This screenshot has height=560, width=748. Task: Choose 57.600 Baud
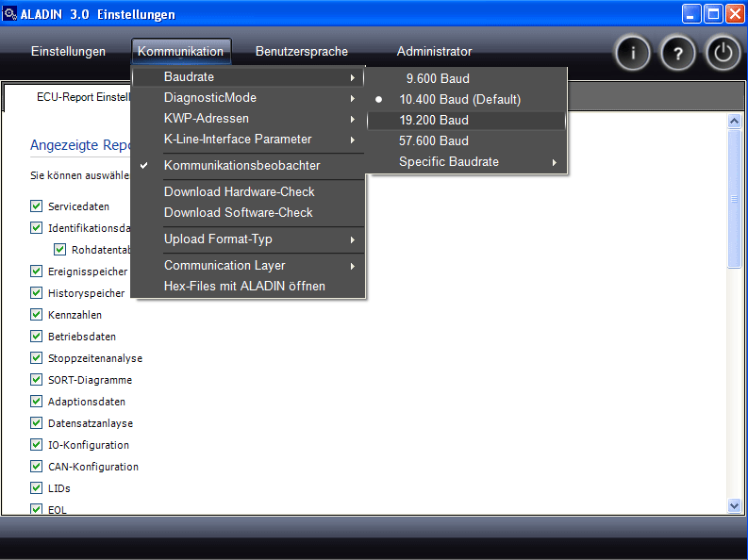pos(467,141)
